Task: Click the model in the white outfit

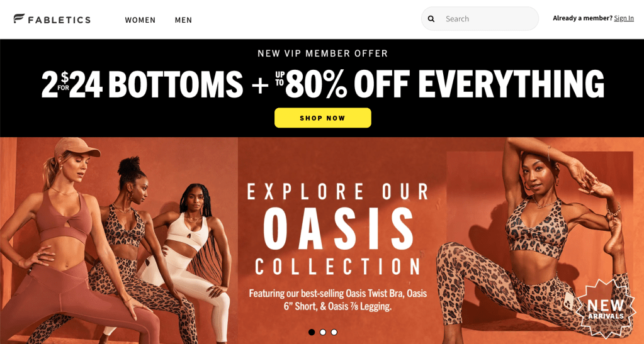Action: click(x=193, y=258)
